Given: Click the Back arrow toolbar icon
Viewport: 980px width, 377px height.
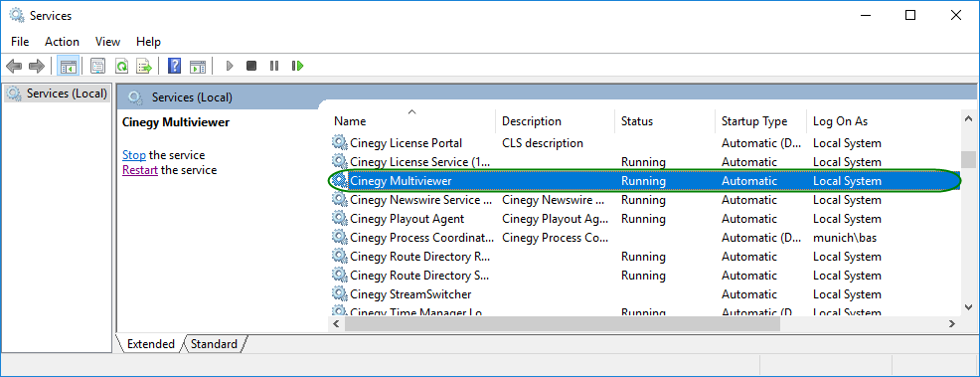Looking at the screenshot, I should (x=14, y=66).
